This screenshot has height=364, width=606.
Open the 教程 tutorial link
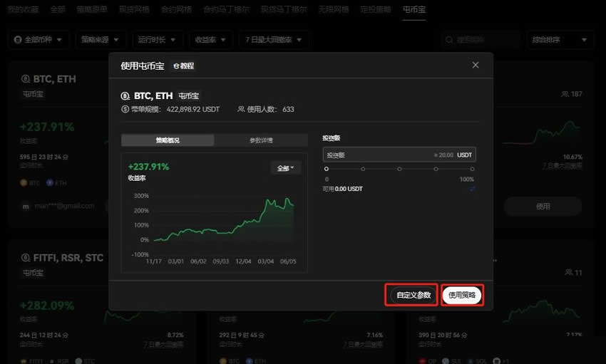184,66
